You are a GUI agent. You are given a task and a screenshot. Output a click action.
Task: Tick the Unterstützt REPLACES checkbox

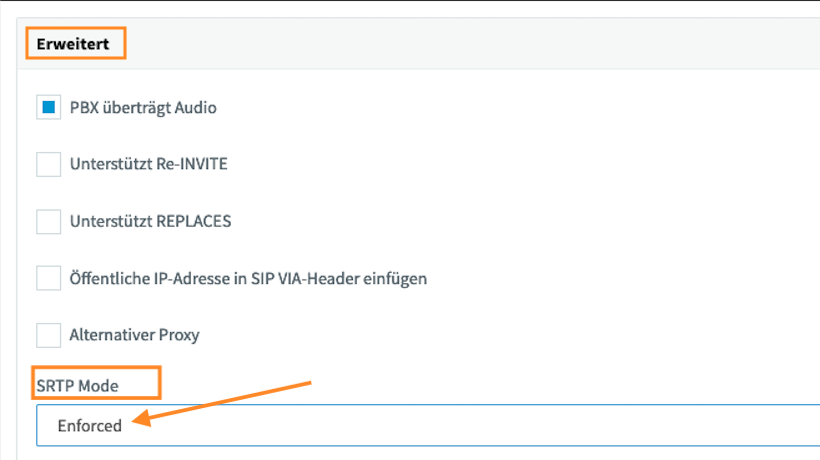tap(49, 221)
